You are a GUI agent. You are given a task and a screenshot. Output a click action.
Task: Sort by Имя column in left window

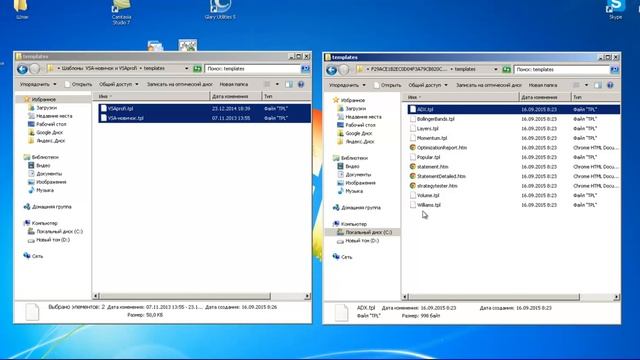pyautogui.click(x=151, y=96)
